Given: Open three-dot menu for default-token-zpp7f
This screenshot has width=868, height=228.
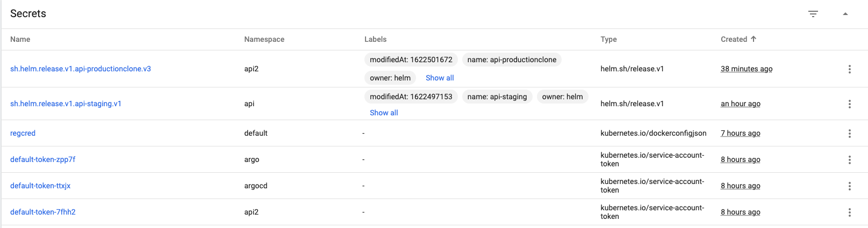Looking at the screenshot, I should pyautogui.click(x=850, y=160).
